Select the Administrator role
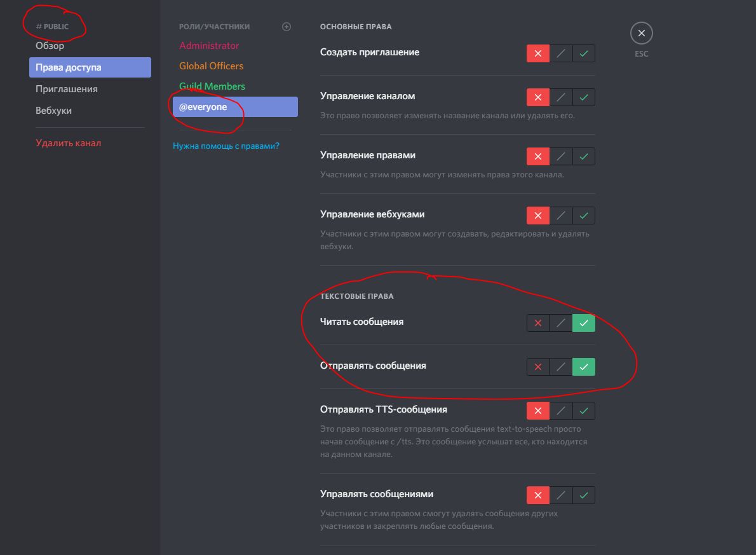 pos(209,46)
